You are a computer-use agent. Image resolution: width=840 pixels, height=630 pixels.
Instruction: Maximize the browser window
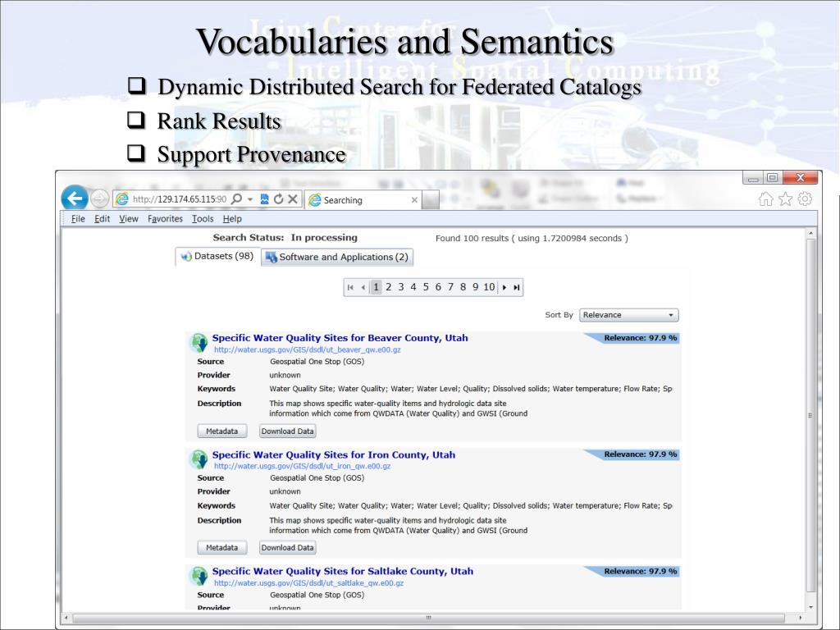click(772, 178)
